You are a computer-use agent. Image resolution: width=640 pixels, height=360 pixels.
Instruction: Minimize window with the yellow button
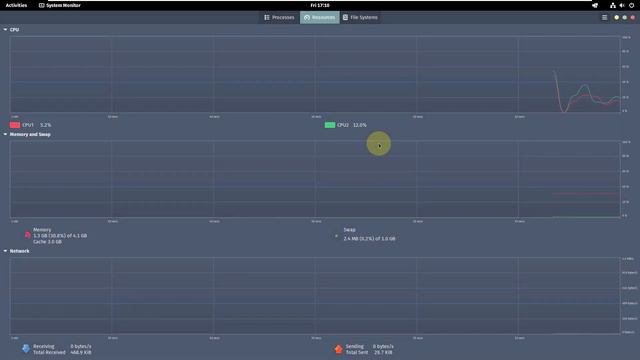(x=616, y=18)
